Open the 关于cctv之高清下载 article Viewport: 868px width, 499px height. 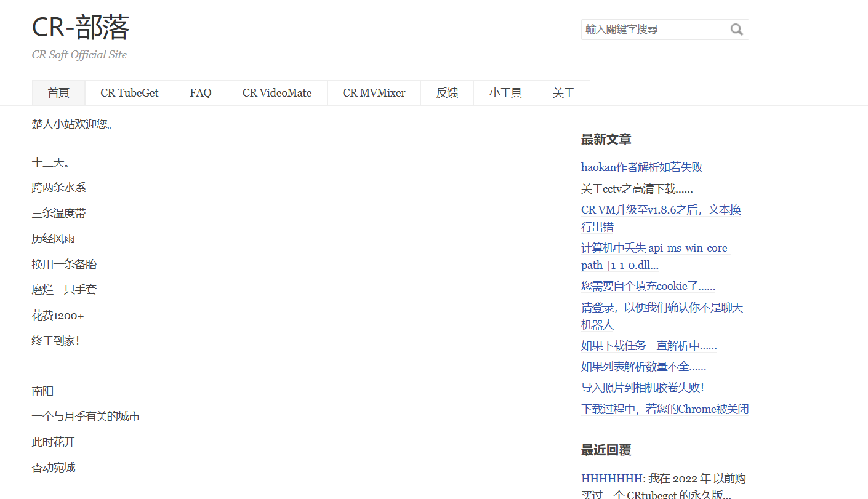click(x=637, y=189)
